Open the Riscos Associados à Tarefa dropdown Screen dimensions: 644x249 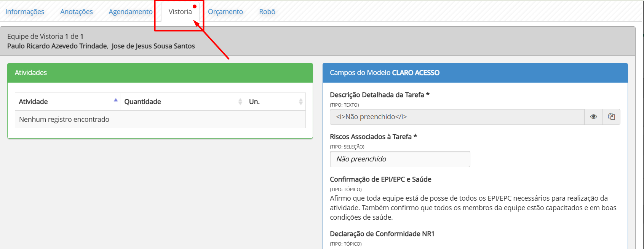click(x=400, y=159)
